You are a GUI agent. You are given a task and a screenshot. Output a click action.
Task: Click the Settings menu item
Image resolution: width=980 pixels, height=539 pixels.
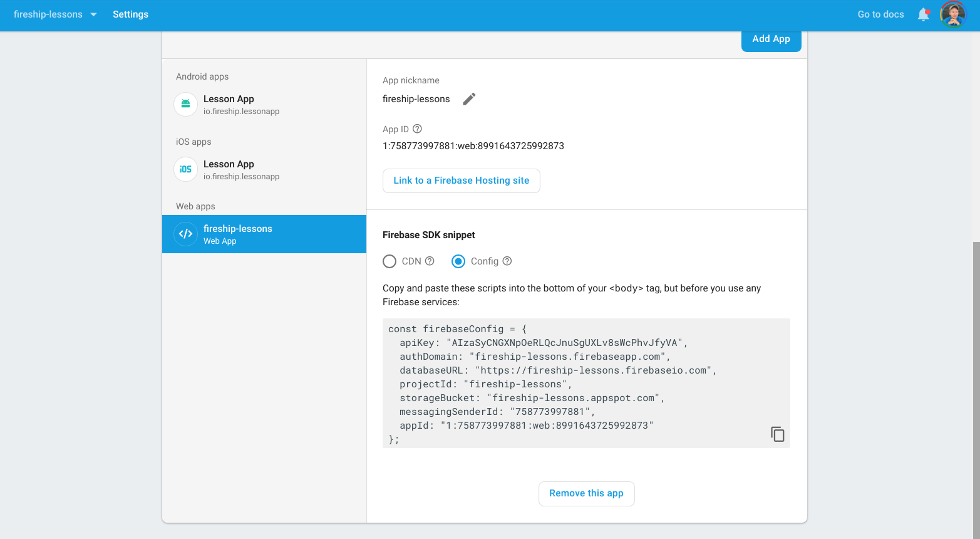point(130,14)
